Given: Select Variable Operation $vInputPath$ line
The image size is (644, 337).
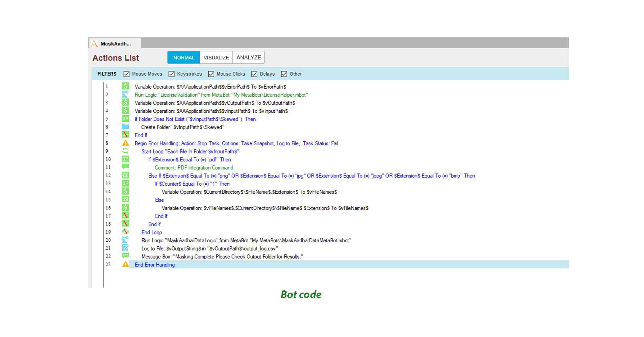Looking at the screenshot, I should pos(211,111).
